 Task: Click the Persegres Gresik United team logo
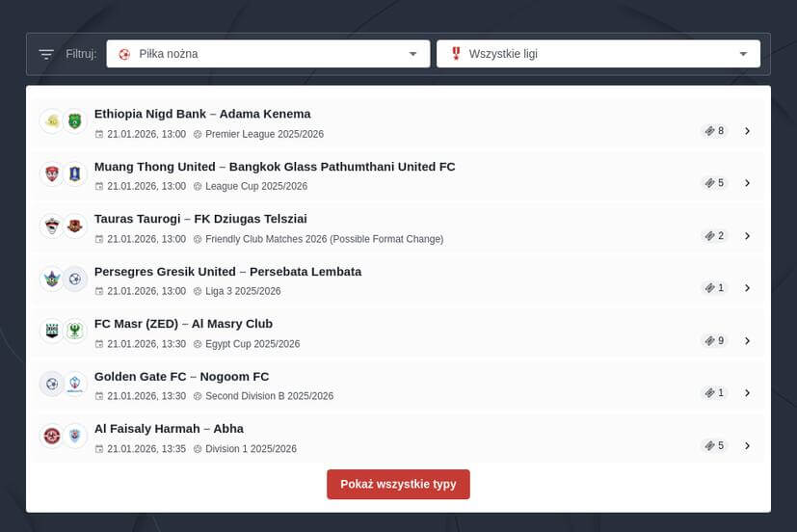pos(51,279)
